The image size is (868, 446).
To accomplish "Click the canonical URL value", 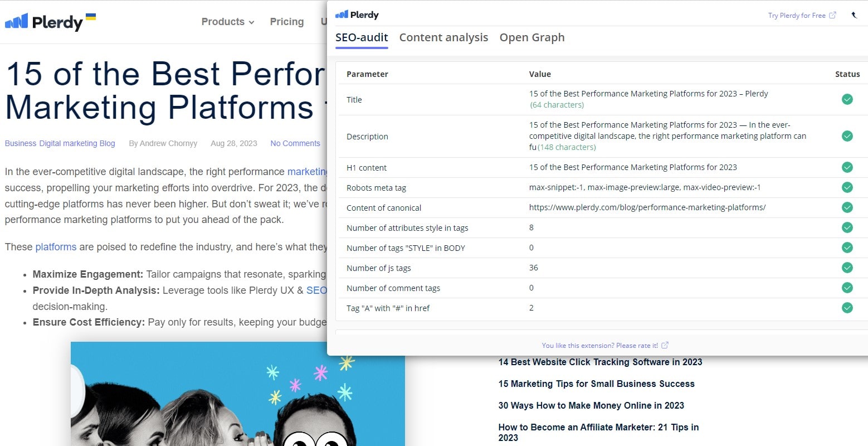I will pyautogui.click(x=647, y=207).
